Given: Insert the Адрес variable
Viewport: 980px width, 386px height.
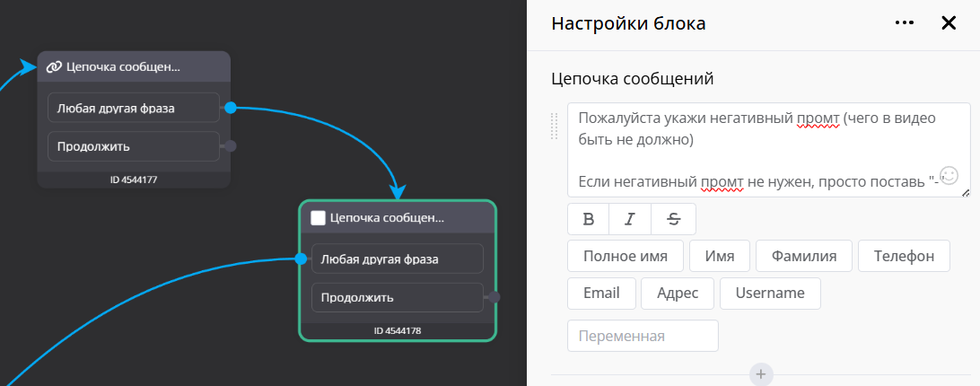Looking at the screenshot, I should pyautogui.click(x=678, y=293).
